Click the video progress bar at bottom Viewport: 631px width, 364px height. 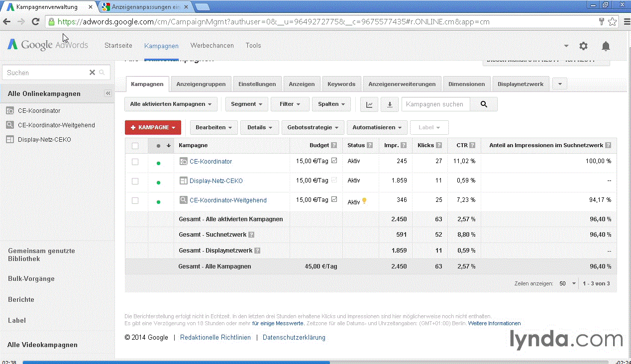tap(315, 363)
